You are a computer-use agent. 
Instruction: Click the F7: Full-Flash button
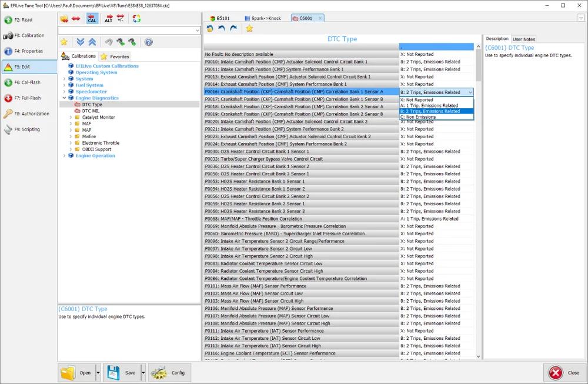28,98
